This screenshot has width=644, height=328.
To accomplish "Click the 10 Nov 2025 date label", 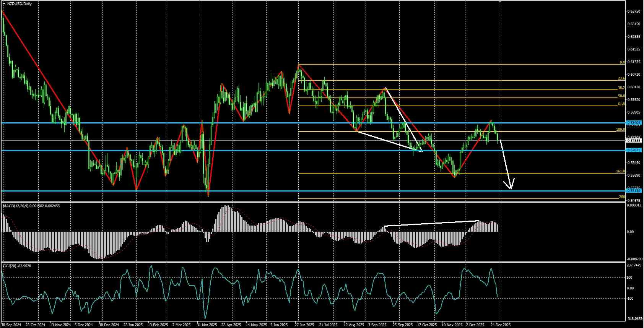I will (452, 325).
